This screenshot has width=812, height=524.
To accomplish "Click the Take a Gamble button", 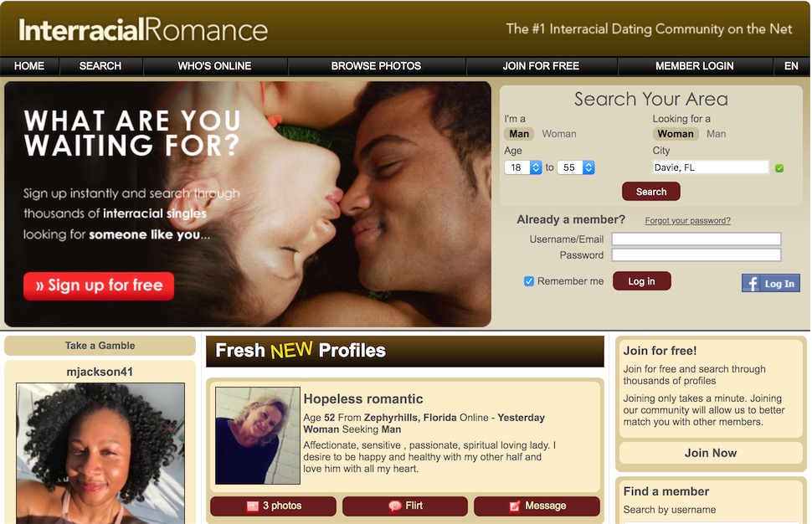I will 100,346.
